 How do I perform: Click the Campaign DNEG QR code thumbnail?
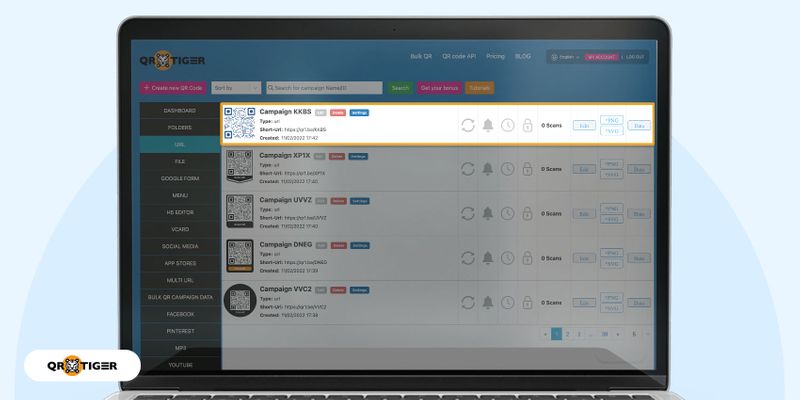point(240,255)
